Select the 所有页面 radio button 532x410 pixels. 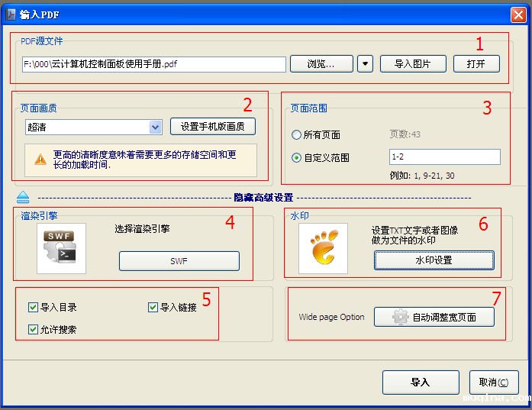[297, 135]
